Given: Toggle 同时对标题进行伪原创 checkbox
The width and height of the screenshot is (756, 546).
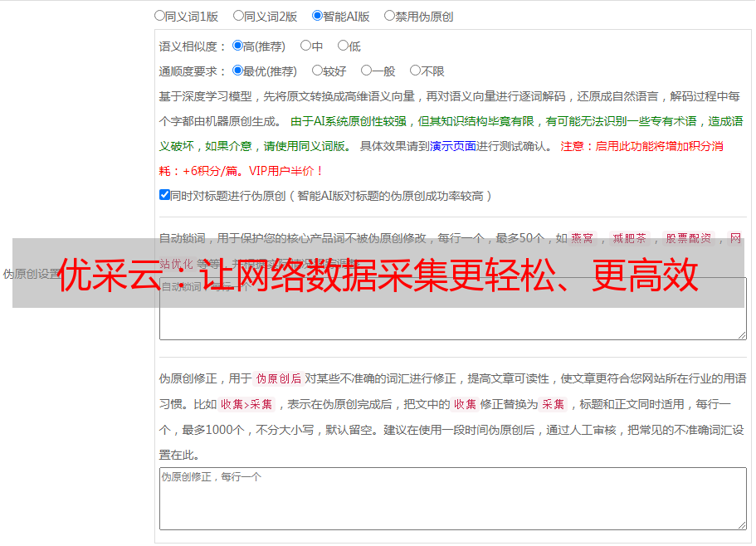Looking at the screenshot, I should click(164, 195).
